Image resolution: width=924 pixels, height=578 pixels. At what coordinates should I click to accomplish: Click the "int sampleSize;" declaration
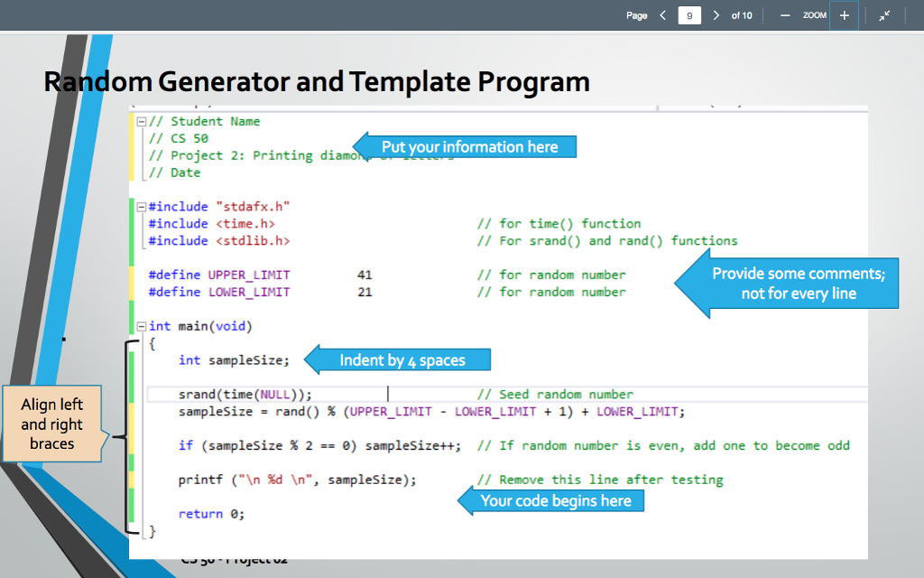pos(234,360)
